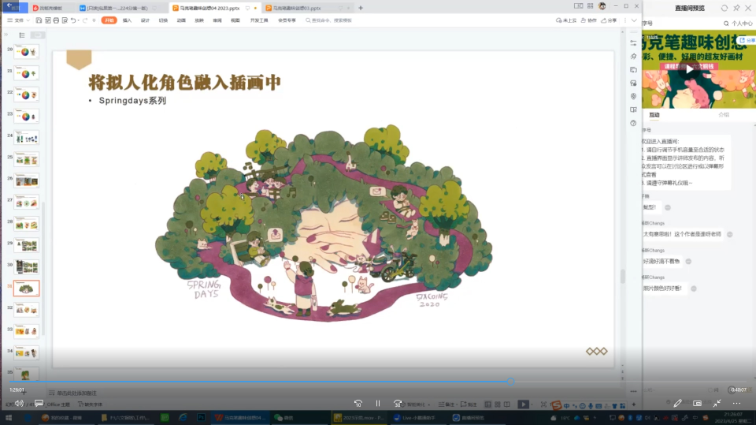Open Photoshop from the taskbar
Viewport: 756px width, 426px height.
(201, 418)
